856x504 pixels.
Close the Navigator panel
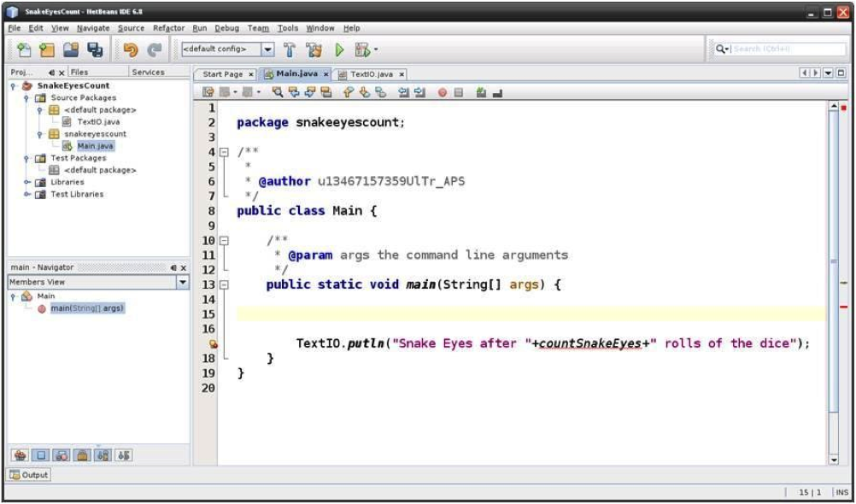click(184, 267)
